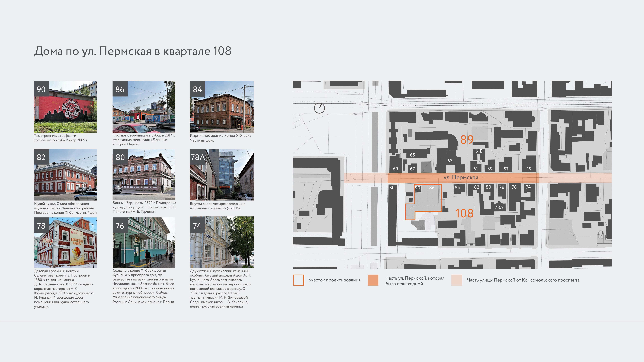The height and width of the screenshot is (362, 644).
Task: Open the photo of brick house 84
Action: coord(222,107)
